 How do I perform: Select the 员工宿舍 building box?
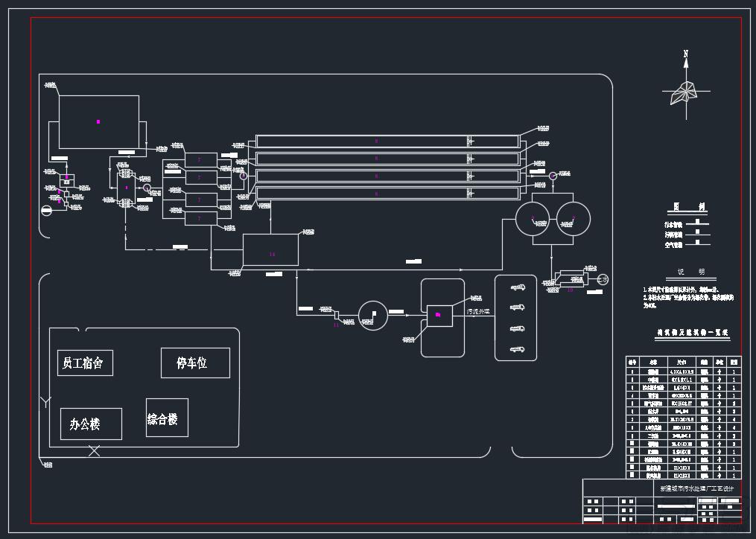(x=86, y=363)
